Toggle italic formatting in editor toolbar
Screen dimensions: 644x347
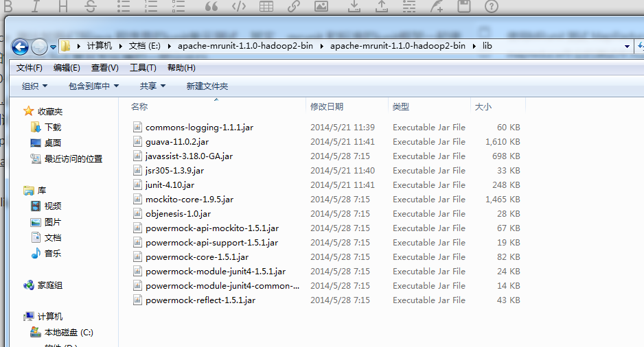(35, 6)
